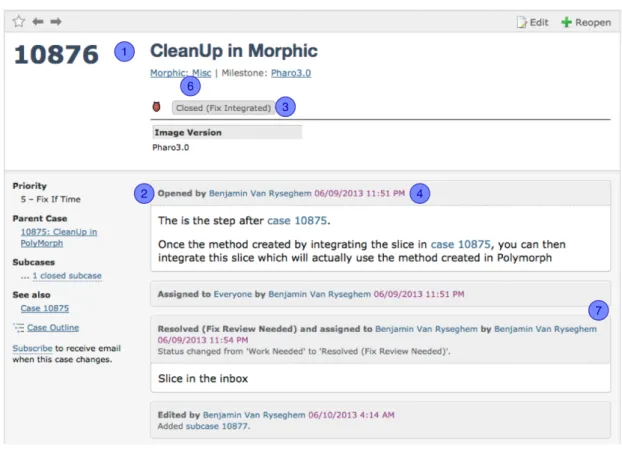Viewport: 622px width, 449px height.
Task: Click the Priority sidebar label
Action: (29, 186)
